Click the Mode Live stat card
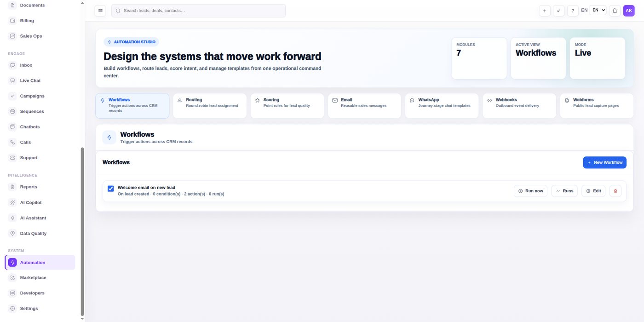This screenshot has height=322, width=644. [597, 58]
